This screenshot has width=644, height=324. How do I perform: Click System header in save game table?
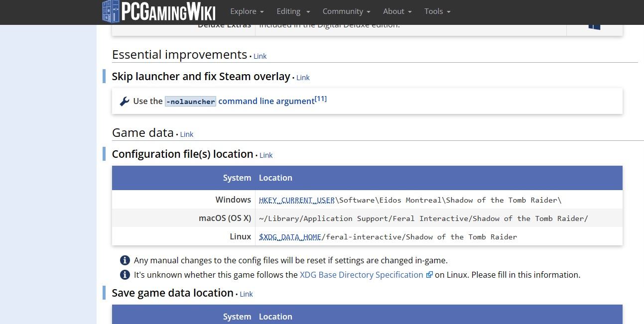click(237, 317)
